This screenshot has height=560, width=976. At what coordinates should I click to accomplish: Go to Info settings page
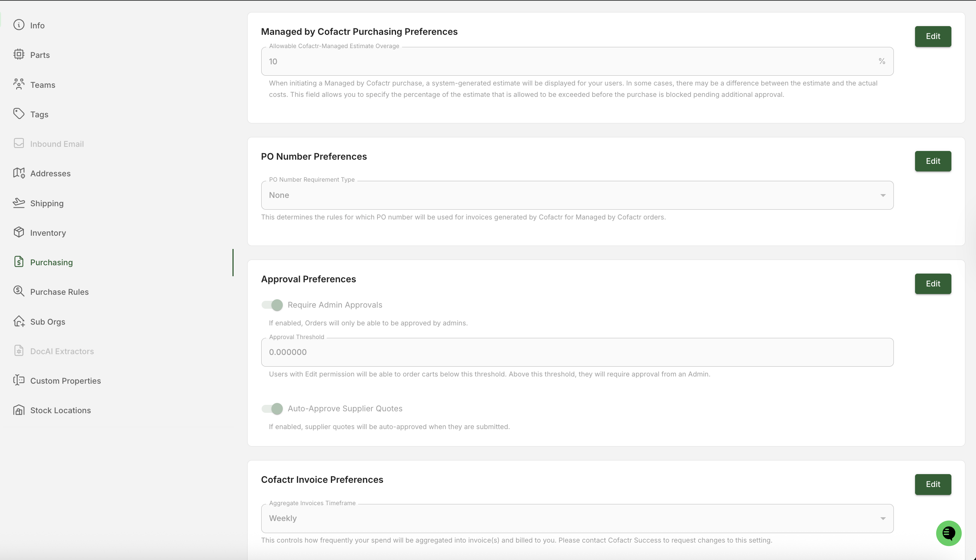click(x=37, y=25)
